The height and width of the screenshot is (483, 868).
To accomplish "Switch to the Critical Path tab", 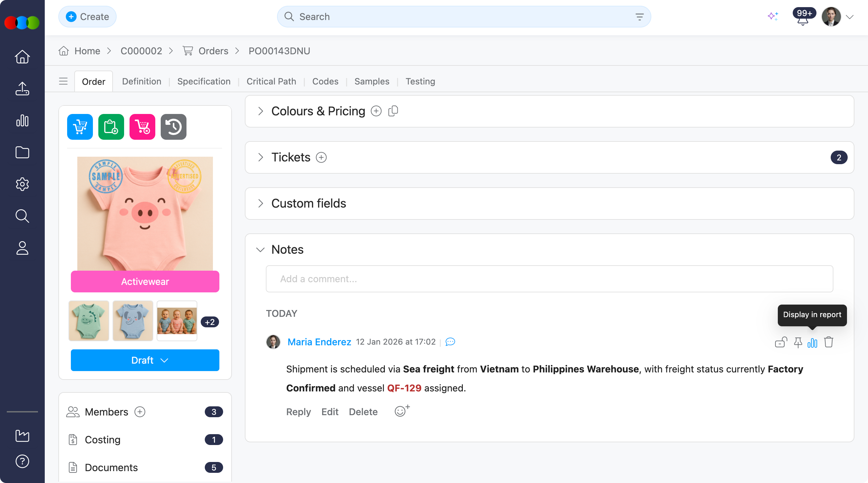I will click(271, 81).
